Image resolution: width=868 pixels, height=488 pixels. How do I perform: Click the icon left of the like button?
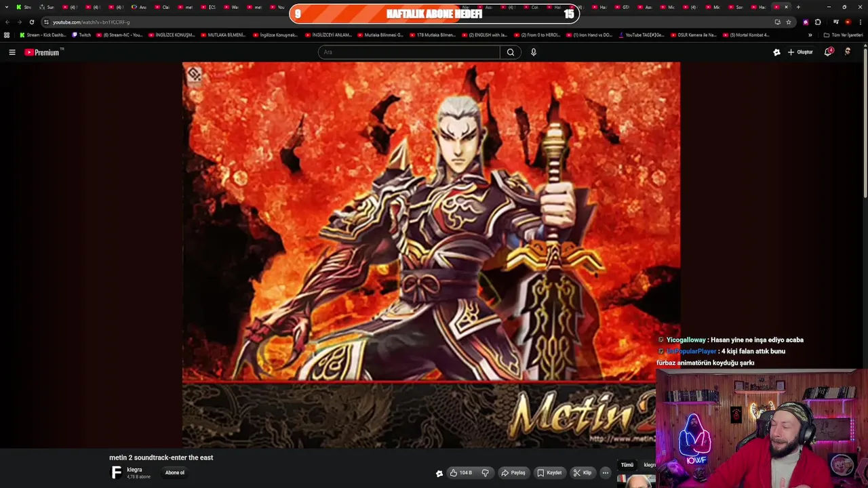[439, 473]
